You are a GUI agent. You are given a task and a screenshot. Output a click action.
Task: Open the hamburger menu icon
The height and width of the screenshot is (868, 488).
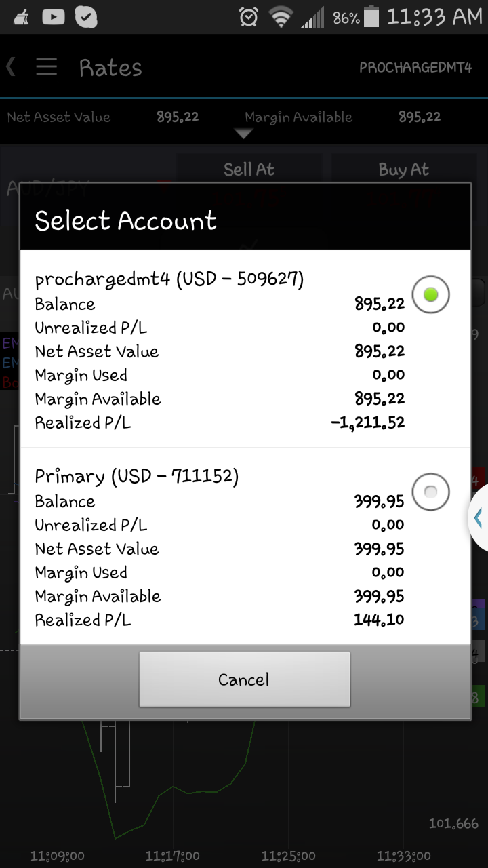point(46,67)
